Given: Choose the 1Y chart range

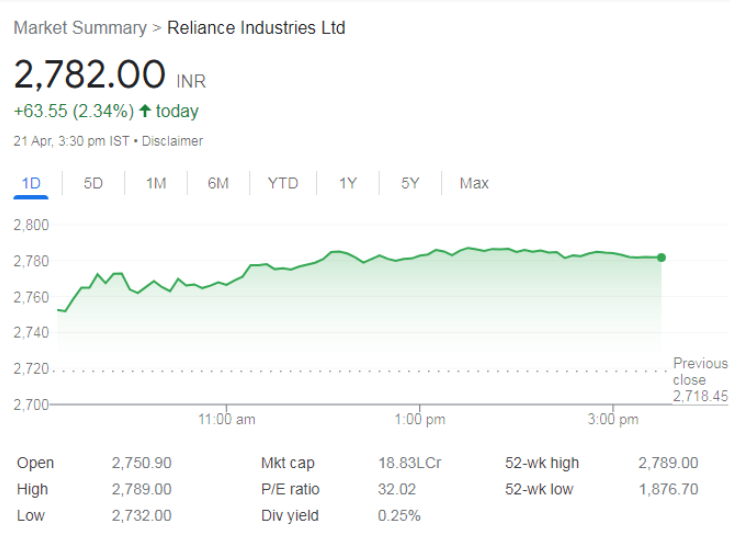Looking at the screenshot, I should tap(347, 183).
